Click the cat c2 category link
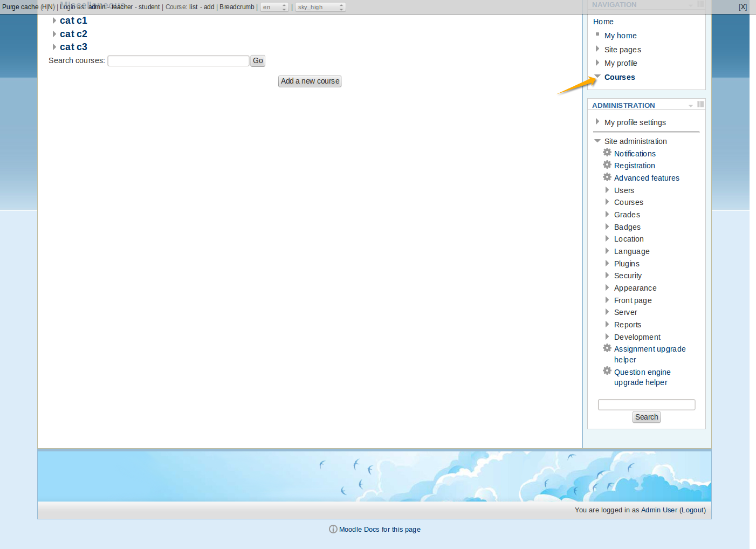 coord(73,34)
